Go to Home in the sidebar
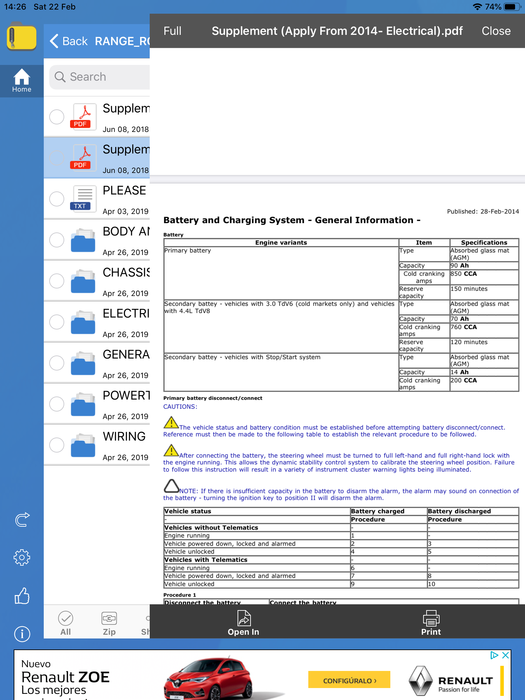The width and height of the screenshot is (525, 700). (21, 81)
